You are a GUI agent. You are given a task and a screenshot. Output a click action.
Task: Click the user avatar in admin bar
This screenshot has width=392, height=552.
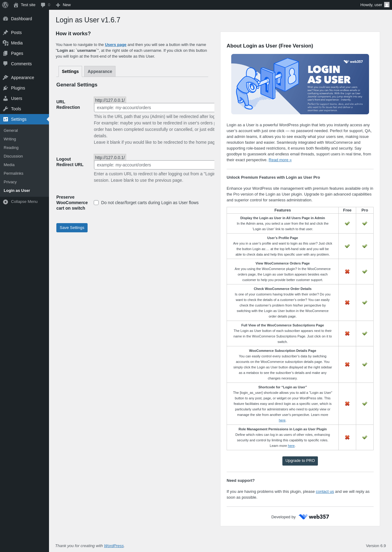click(387, 5)
